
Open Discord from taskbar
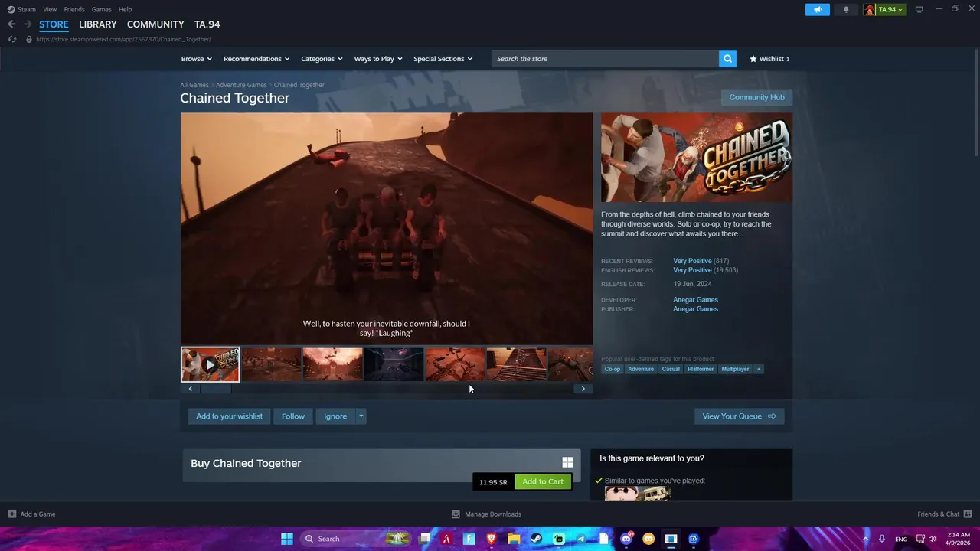coord(626,539)
